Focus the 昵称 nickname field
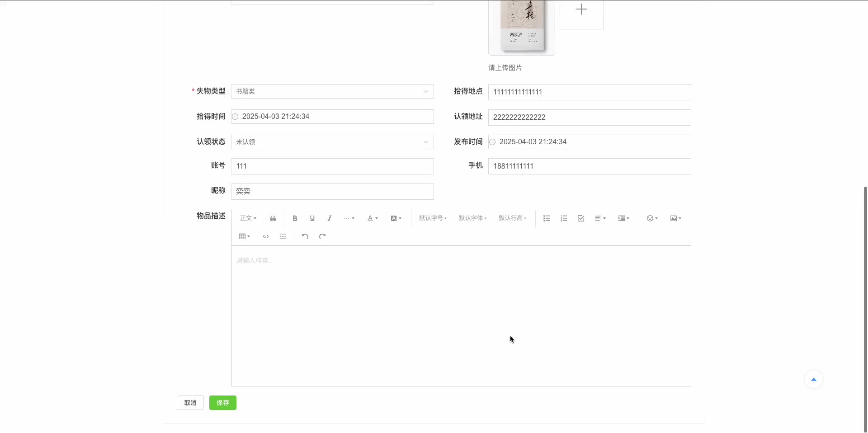 pos(332,192)
